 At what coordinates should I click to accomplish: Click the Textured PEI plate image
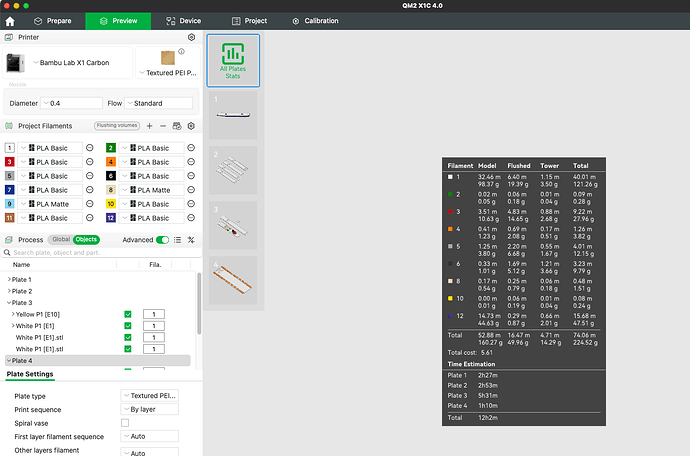pyautogui.click(x=168, y=58)
